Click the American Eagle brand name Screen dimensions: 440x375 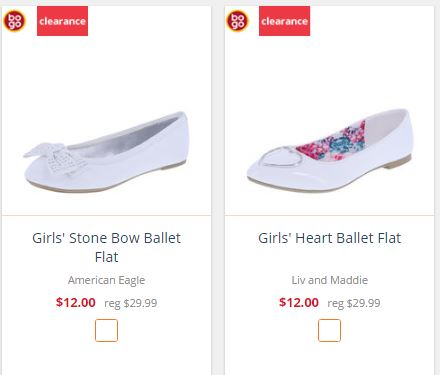click(106, 280)
